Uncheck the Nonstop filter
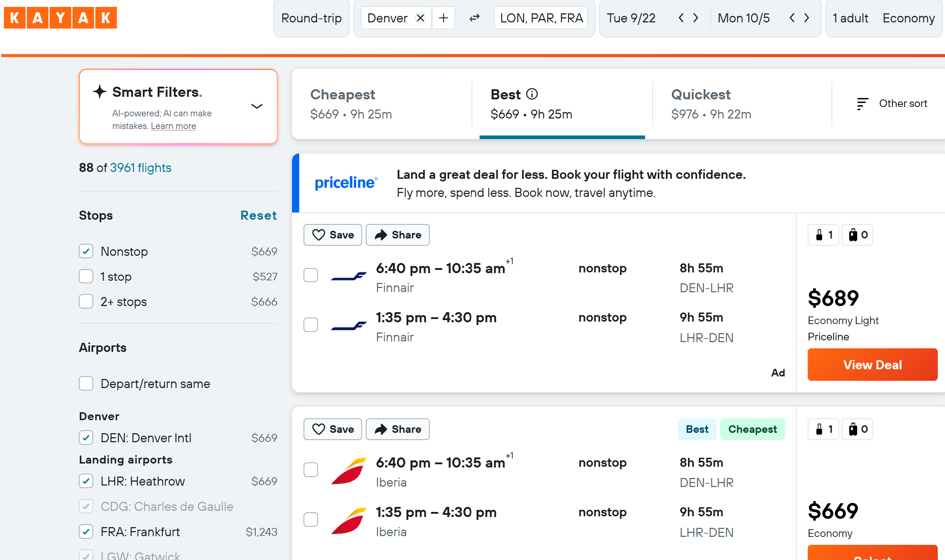Screen dimensions: 945x560 86,251
